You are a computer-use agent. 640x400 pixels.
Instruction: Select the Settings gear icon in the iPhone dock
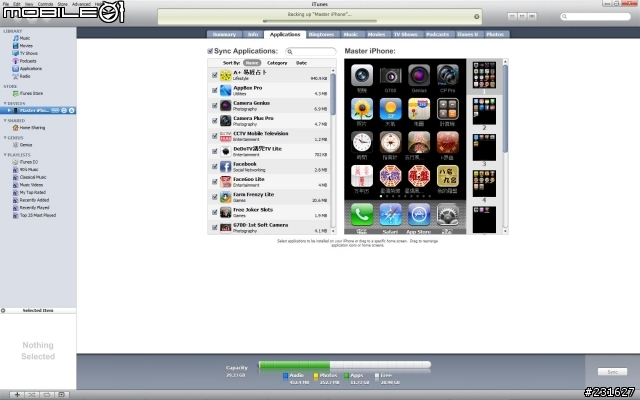point(447,214)
